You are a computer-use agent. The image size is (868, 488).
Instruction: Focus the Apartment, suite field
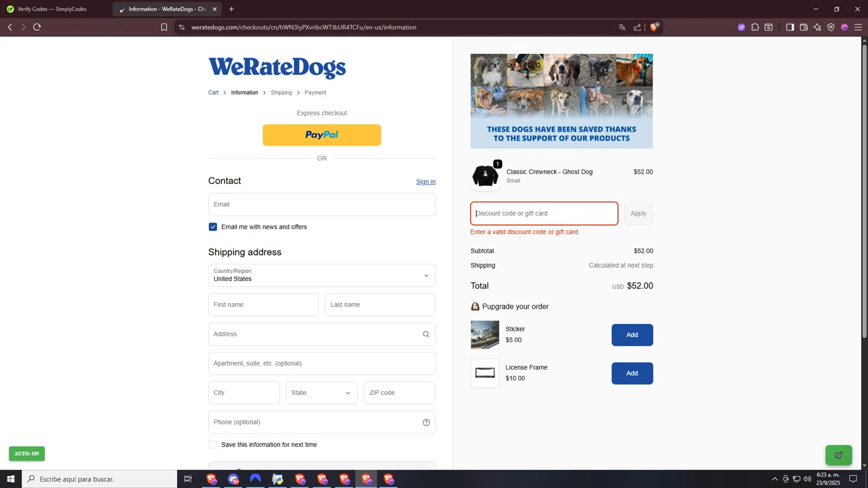click(322, 364)
